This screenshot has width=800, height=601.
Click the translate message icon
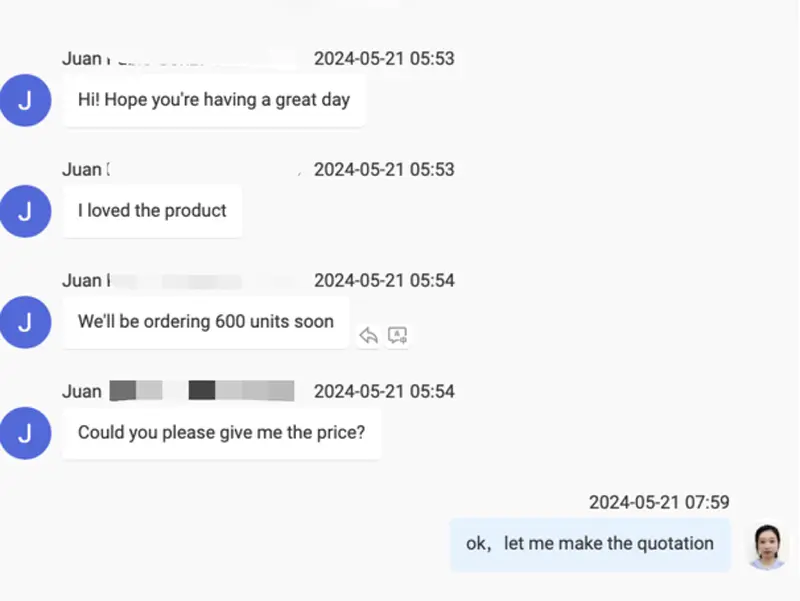click(397, 336)
